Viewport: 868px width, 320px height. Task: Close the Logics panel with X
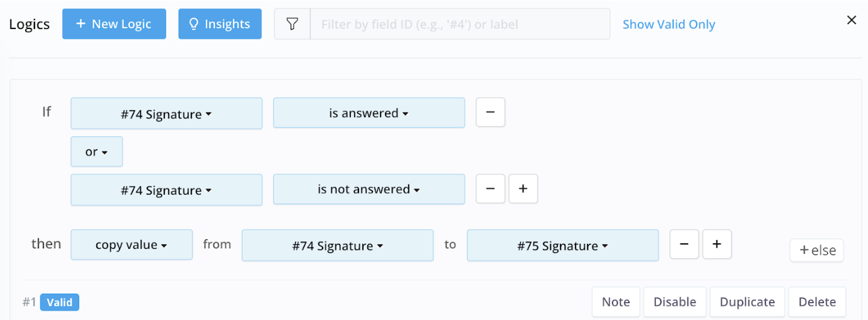tap(852, 20)
